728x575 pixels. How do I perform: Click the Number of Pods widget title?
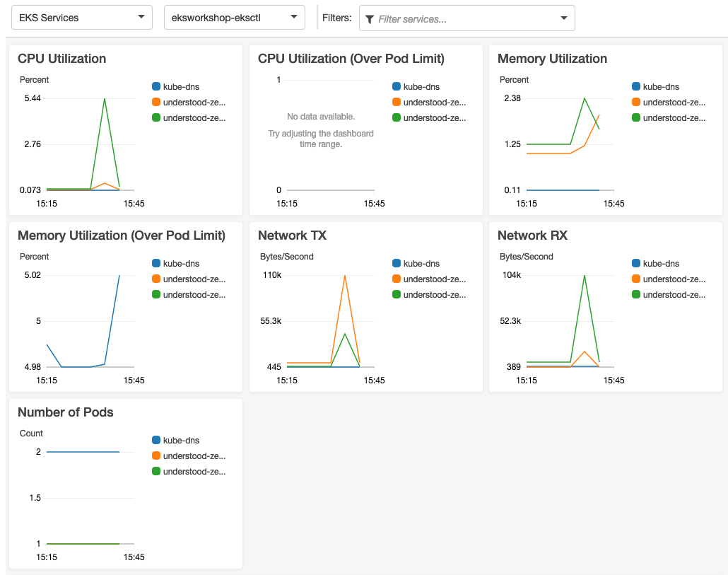point(66,412)
